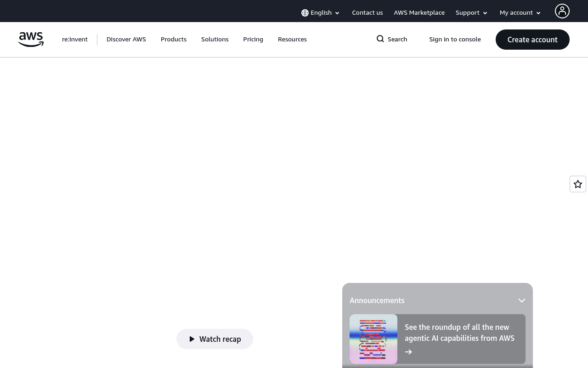The height and width of the screenshot is (368, 588).
Task: Click the AWS logo
Action: point(31,40)
